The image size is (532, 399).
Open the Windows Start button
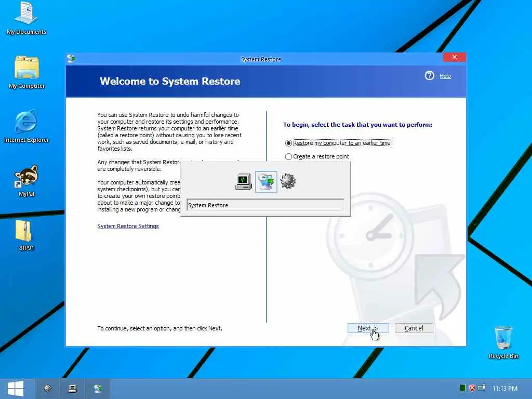coord(16,389)
